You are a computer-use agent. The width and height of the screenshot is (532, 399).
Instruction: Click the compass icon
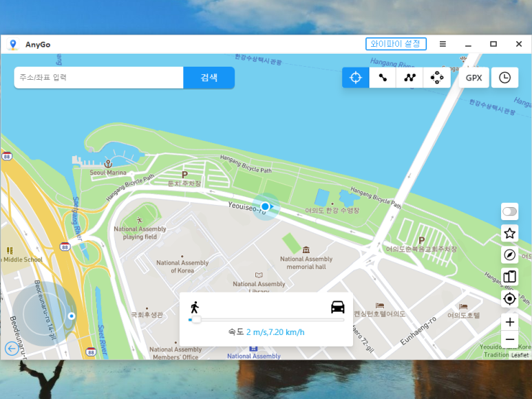coord(509,255)
